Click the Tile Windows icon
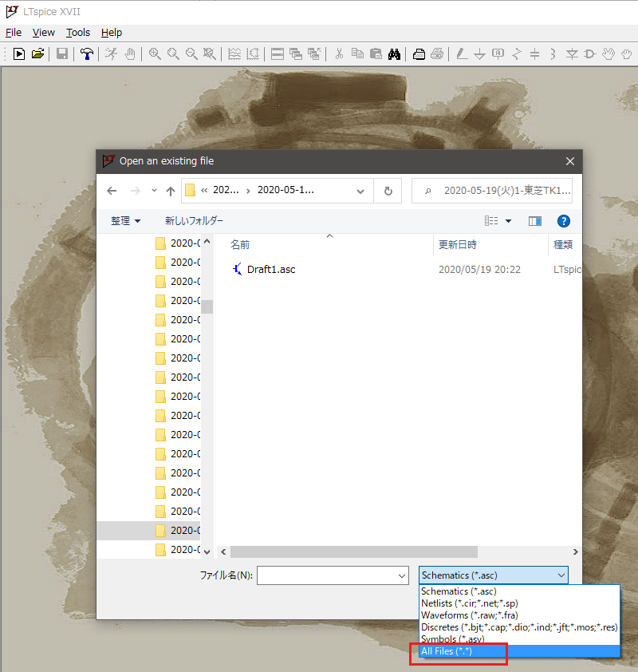The image size is (638, 672). (278, 54)
